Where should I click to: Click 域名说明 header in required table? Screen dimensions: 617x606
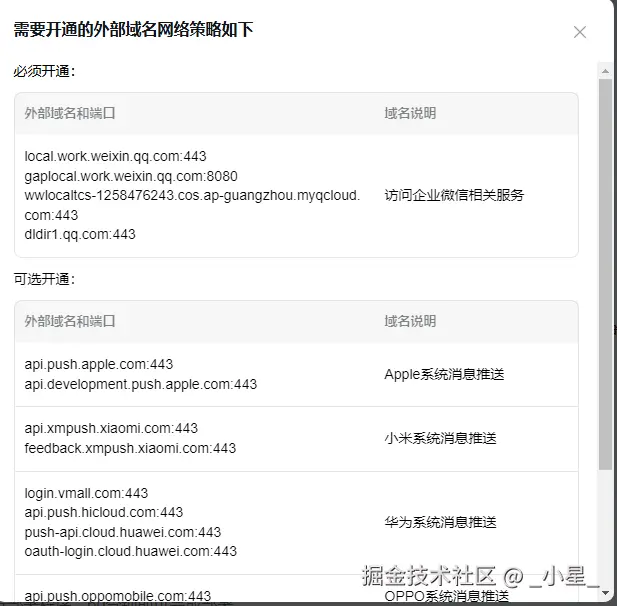tap(410, 113)
